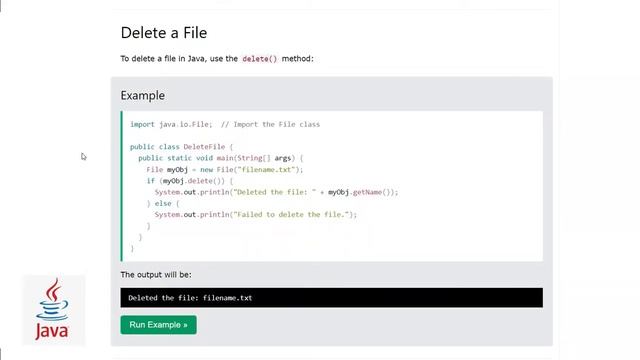Click the 'File myObj = new File' line
640x360 pixels.
click(225, 169)
